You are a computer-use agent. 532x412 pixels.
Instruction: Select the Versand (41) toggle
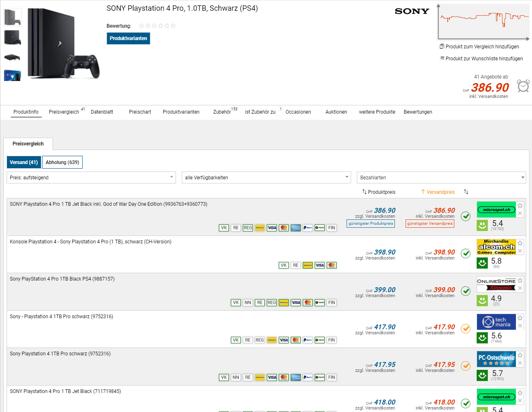(24, 162)
